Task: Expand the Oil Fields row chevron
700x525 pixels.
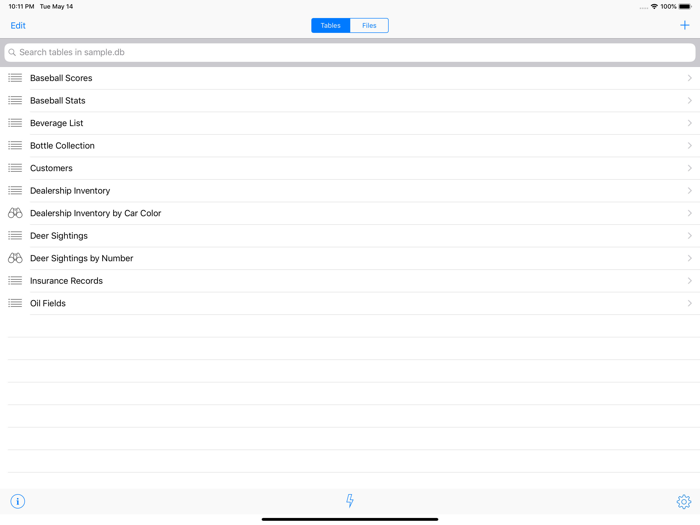Action: (690, 303)
